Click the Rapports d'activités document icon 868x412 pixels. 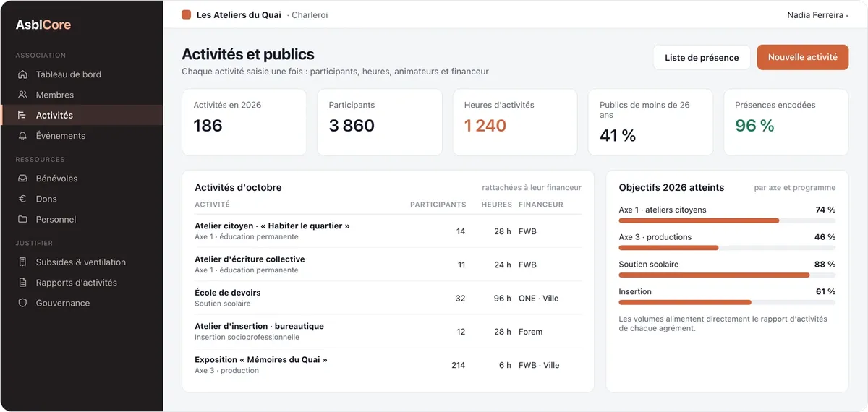[x=22, y=283]
